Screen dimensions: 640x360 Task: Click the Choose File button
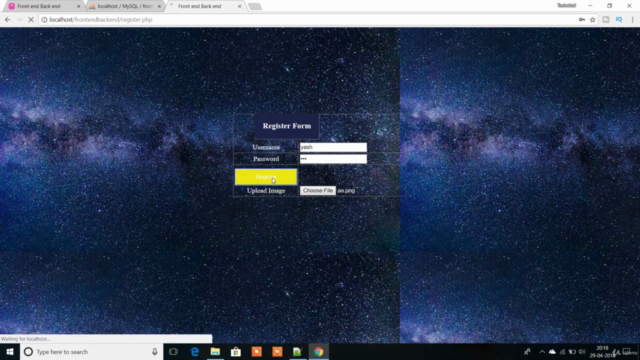click(x=318, y=191)
